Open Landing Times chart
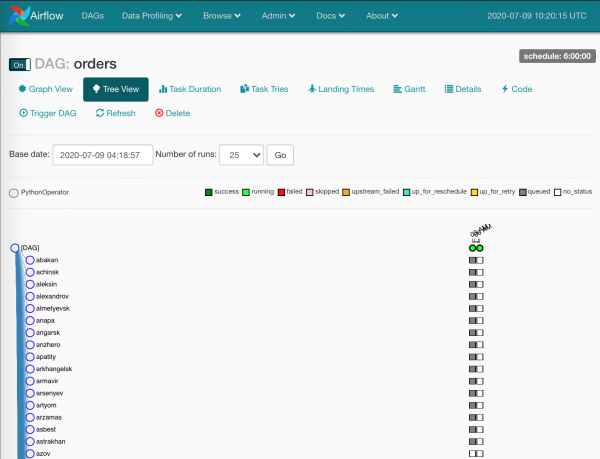Viewport: 600px width, 459px height. pyautogui.click(x=341, y=89)
